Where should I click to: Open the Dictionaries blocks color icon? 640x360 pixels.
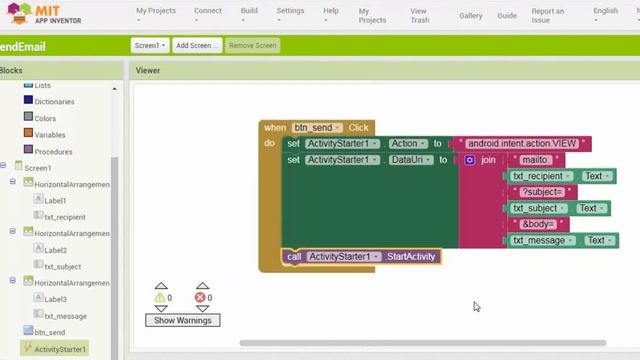click(x=28, y=100)
